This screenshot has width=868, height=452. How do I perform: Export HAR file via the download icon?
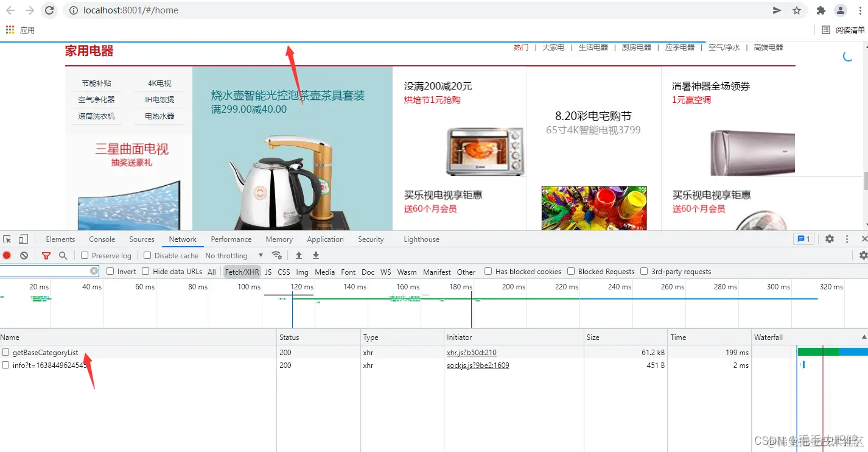click(316, 255)
